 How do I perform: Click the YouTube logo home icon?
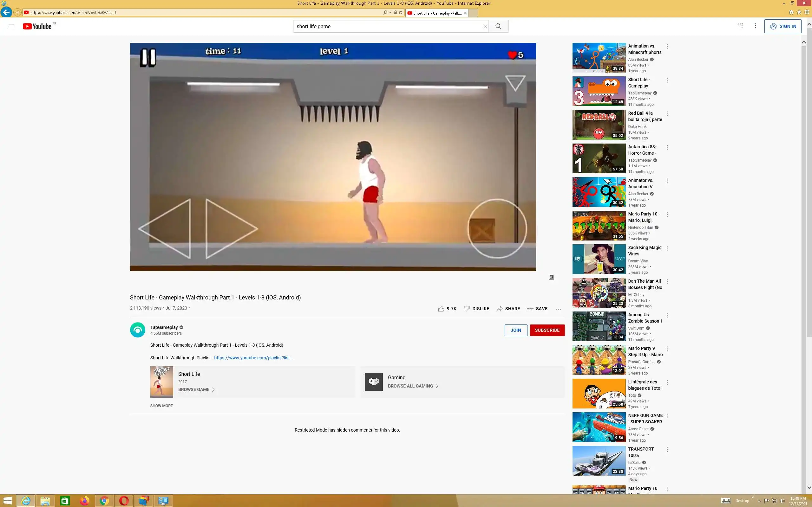click(x=37, y=26)
